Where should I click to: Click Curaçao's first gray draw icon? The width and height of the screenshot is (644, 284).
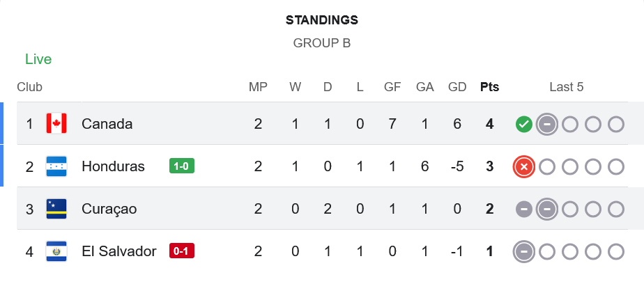[x=524, y=210]
